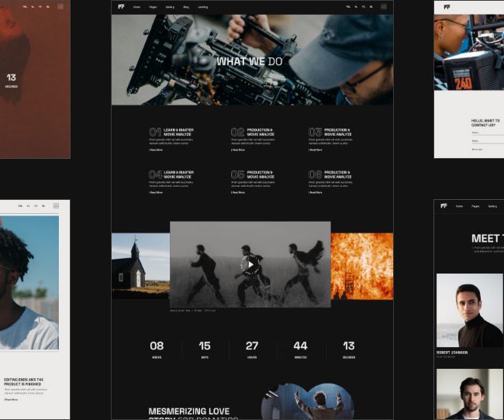Viewport: 504px width, 420px height.
Task: Click the camera operator image on contact page
Action: pyautogui.click(x=469, y=52)
